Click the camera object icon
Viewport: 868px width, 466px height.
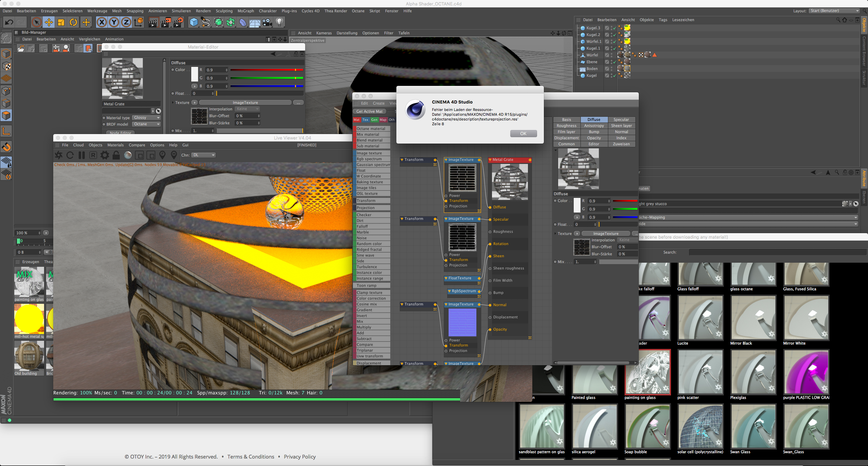tap(267, 22)
